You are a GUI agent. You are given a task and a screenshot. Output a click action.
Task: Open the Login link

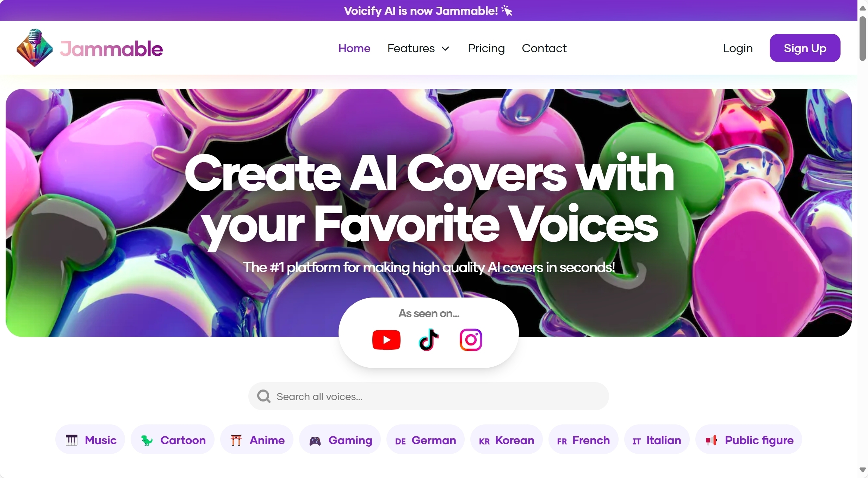pos(738,48)
